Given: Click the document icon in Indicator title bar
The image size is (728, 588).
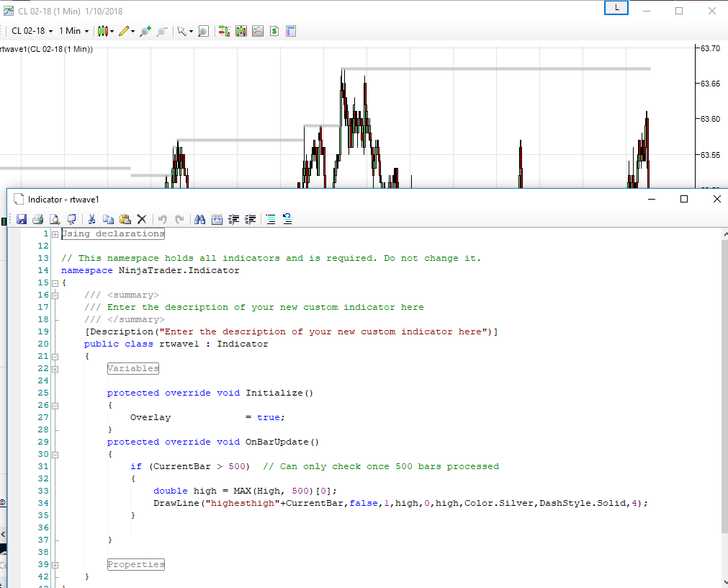Looking at the screenshot, I should (x=19, y=200).
